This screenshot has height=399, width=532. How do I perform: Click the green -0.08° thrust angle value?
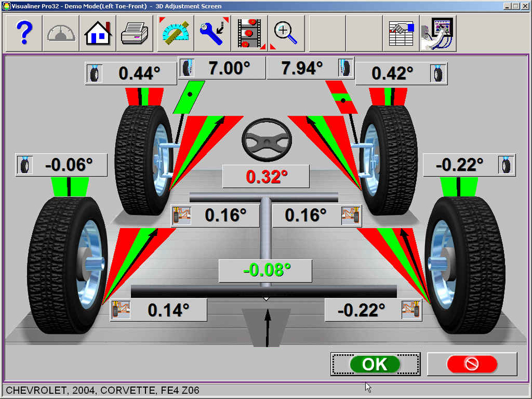(265, 270)
